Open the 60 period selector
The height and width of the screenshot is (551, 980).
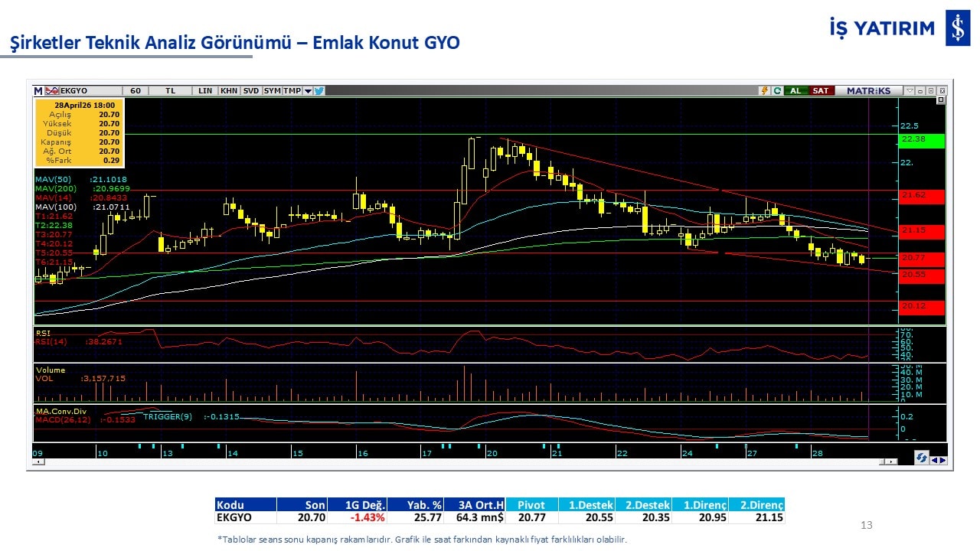coord(136,90)
